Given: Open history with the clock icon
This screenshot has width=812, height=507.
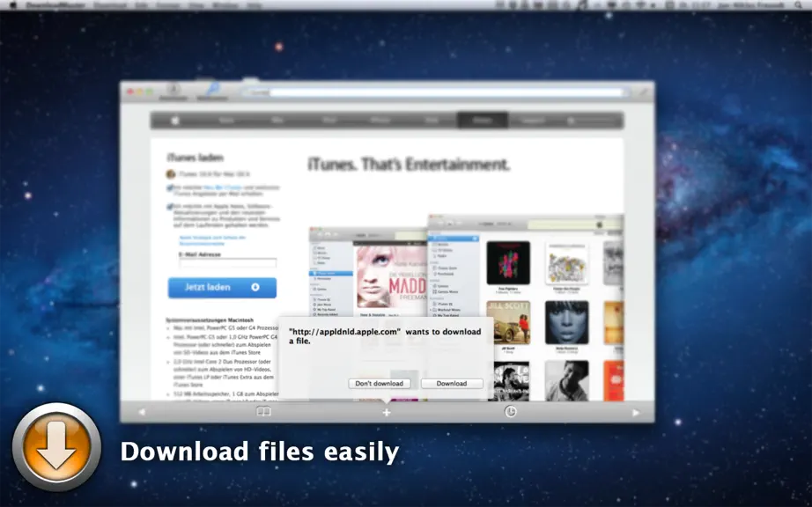Looking at the screenshot, I should tap(511, 412).
